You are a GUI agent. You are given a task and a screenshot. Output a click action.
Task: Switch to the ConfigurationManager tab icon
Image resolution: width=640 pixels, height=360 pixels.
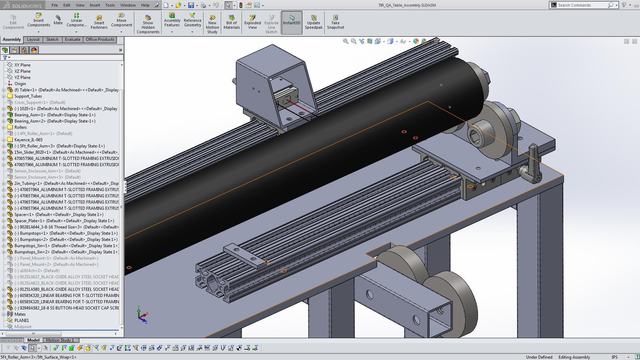(x=24, y=50)
